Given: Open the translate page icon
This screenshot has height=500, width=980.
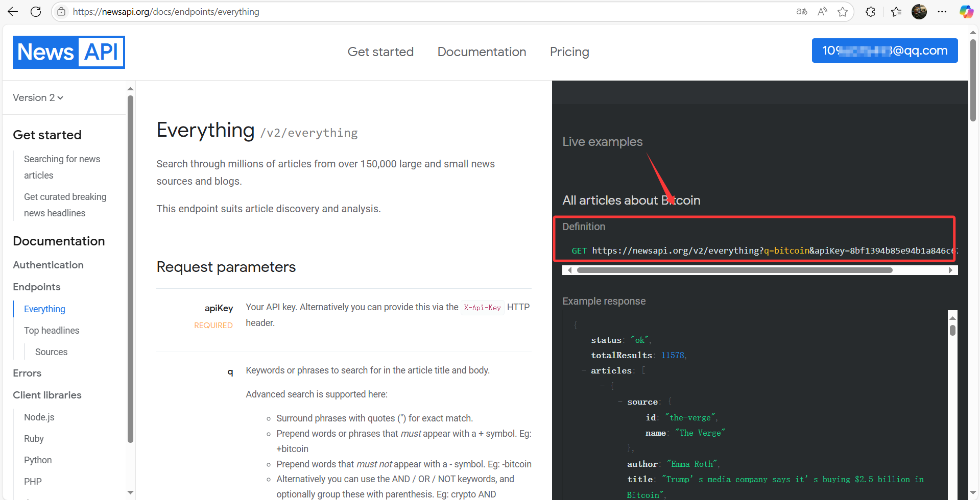Looking at the screenshot, I should tap(802, 12).
